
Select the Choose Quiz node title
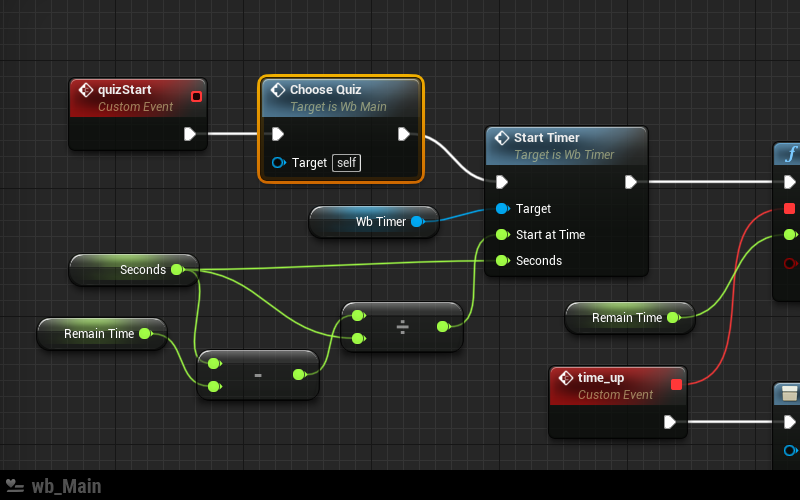326,90
